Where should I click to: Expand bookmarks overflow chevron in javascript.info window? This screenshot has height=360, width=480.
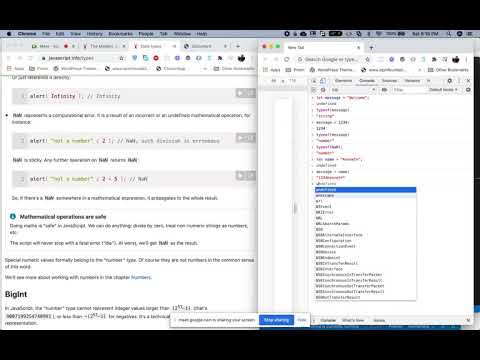pos(205,68)
